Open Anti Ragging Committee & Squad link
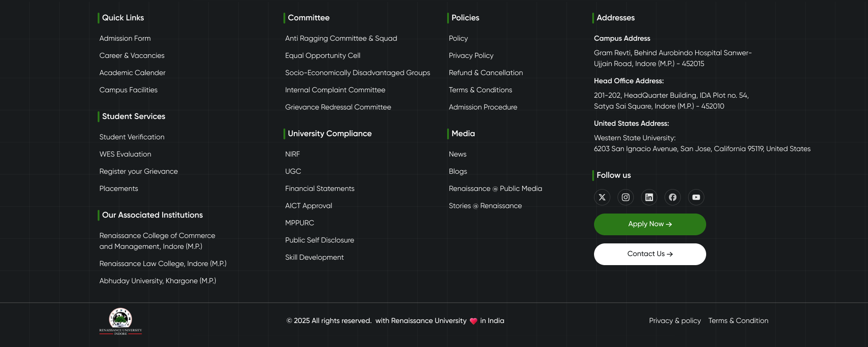The image size is (868, 347). click(x=341, y=38)
